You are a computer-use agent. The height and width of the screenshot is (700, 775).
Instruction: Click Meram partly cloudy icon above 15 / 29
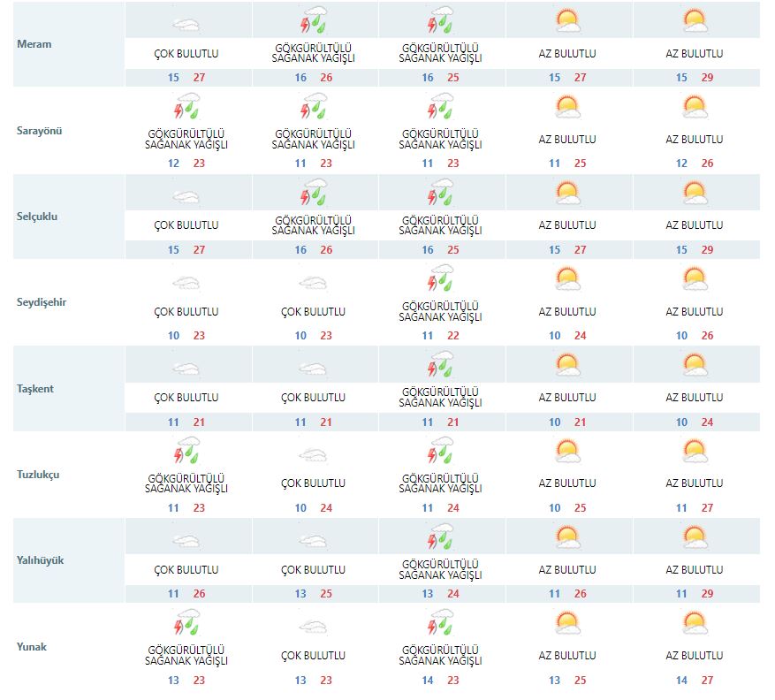point(695,21)
